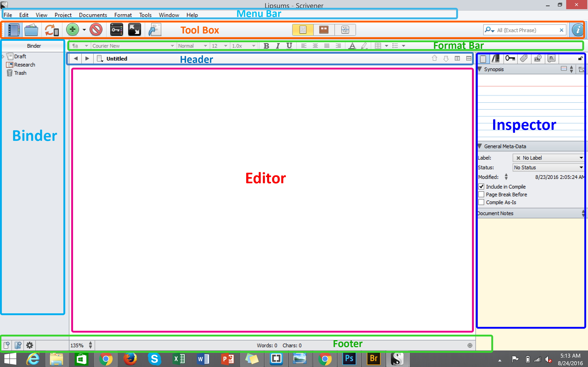The image size is (588, 367).
Task: Open the Documents menu
Action: (93, 15)
